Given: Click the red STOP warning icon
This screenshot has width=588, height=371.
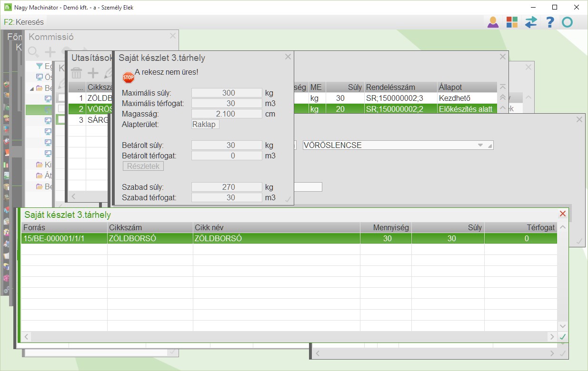Looking at the screenshot, I should 128,77.
